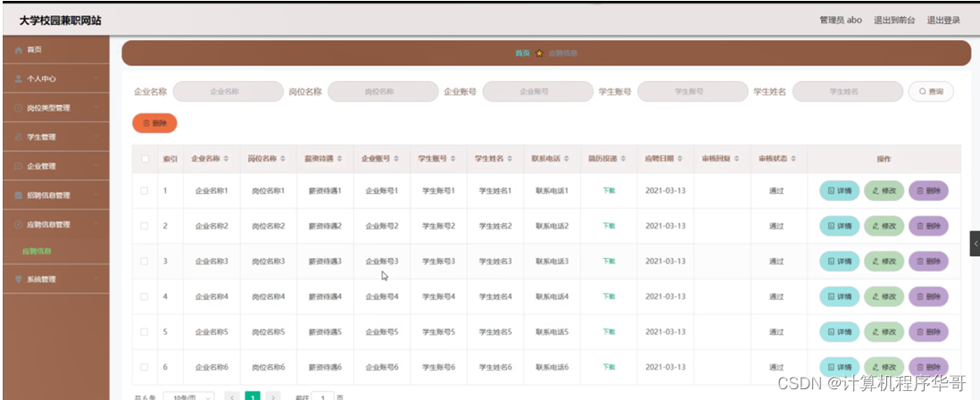Screen dimensions: 980x400
Task: Sort by 应聘日期 column arrows
Action: 680,159
